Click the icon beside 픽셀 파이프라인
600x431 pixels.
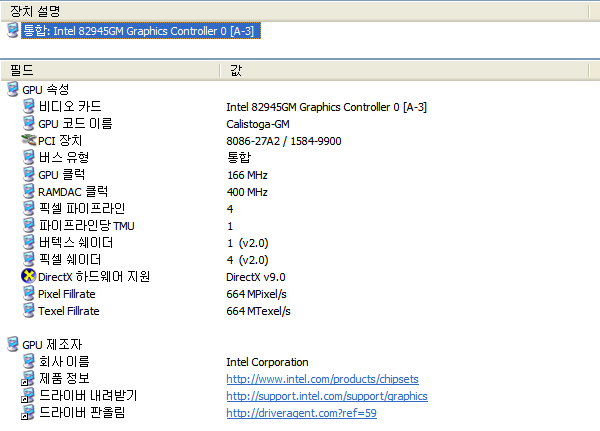29,208
